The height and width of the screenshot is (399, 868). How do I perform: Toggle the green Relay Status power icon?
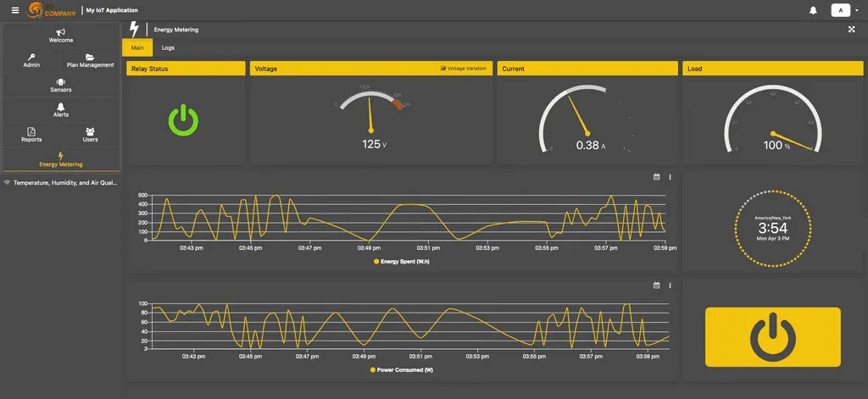[183, 120]
